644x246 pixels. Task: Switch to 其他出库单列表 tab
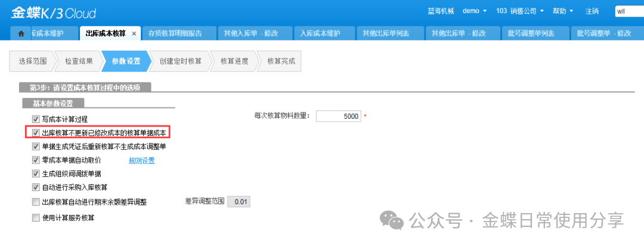pyautogui.click(x=386, y=33)
